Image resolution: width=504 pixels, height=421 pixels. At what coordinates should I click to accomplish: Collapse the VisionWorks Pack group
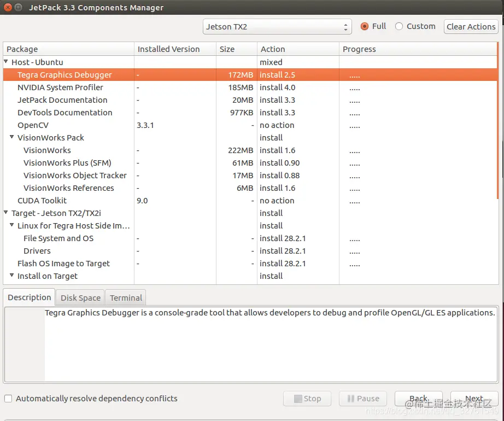coord(12,137)
